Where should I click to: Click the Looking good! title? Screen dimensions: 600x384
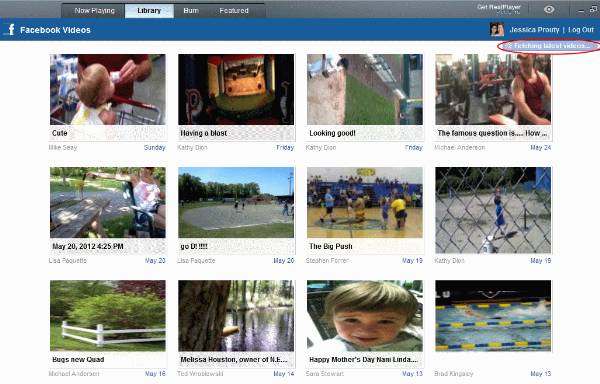click(332, 133)
